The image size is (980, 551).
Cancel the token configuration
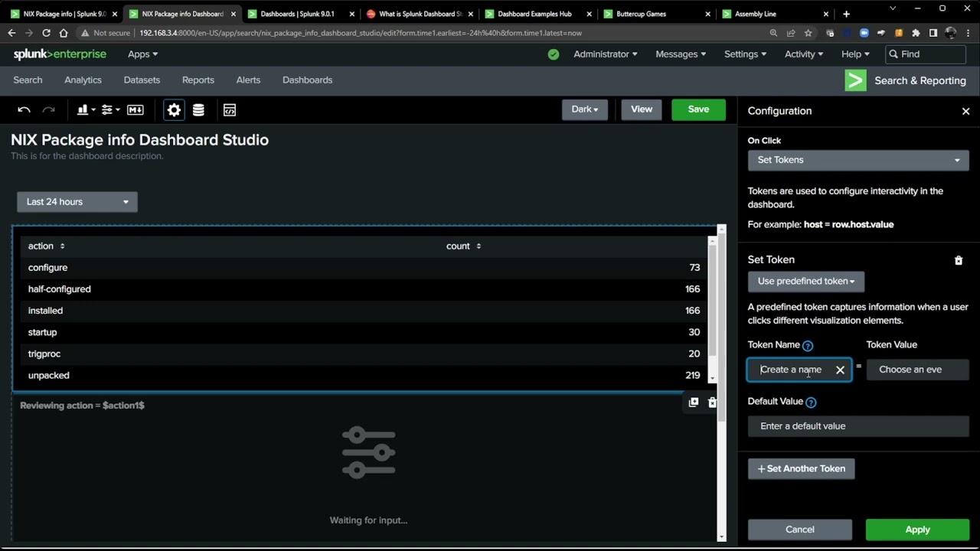point(799,530)
